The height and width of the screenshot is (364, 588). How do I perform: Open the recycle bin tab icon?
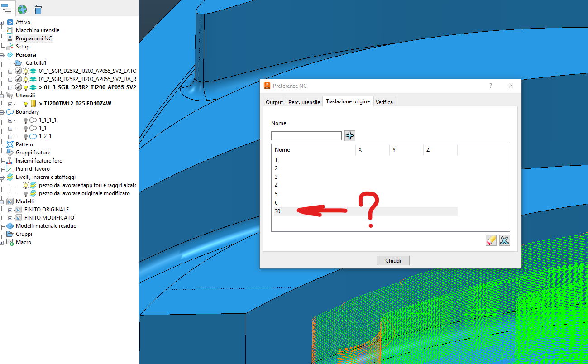tap(38, 9)
